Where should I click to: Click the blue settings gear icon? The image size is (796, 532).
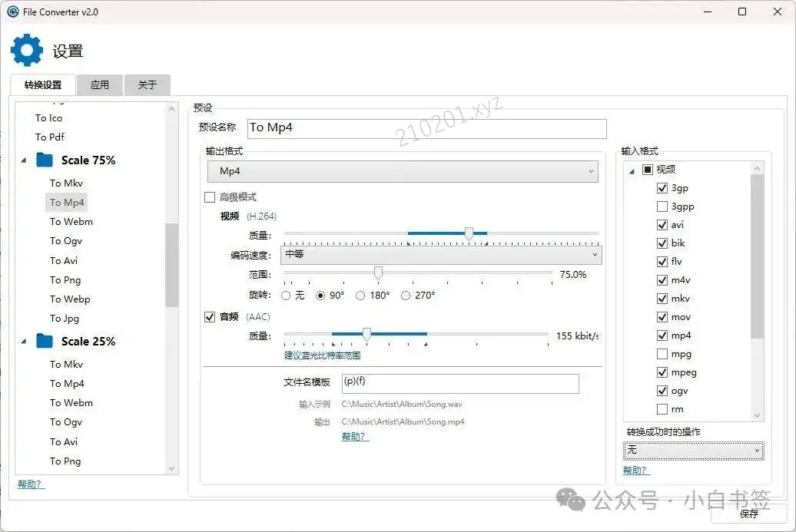click(26, 50)
